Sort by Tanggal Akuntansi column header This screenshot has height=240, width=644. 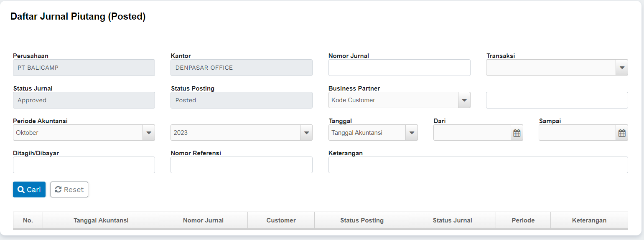pyautogui.click(x=101, y=220)
